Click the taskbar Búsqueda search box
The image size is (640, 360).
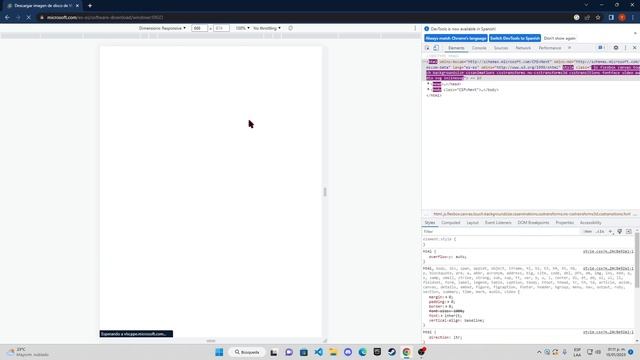(x=247, y=352)
